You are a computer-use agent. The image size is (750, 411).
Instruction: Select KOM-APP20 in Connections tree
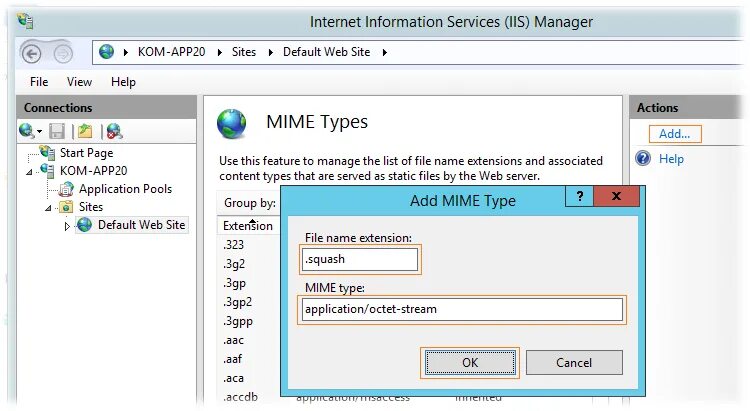93,170
